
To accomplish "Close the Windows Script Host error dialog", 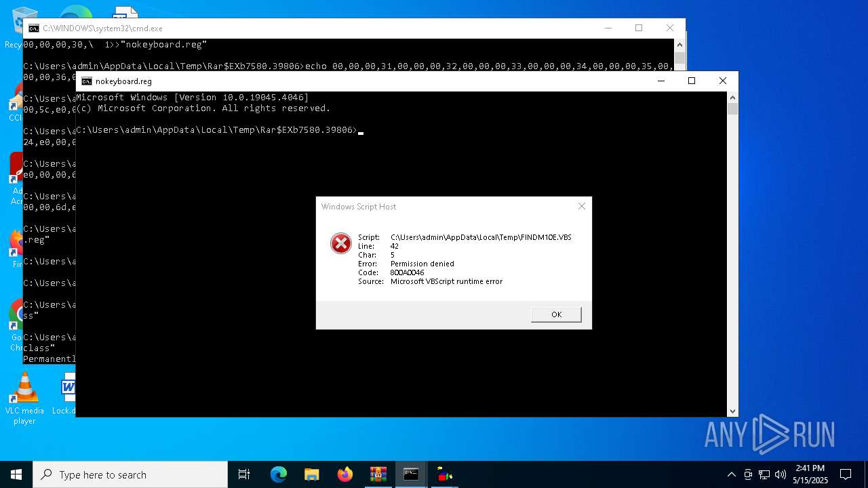I will pyautogui.click(x=581, y=206).
